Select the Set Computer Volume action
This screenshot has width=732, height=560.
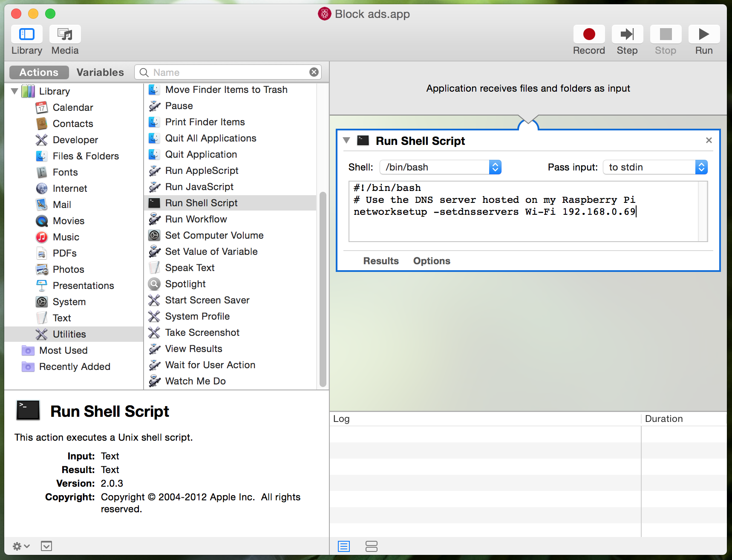pyautogui.click(x=231, y=235)
